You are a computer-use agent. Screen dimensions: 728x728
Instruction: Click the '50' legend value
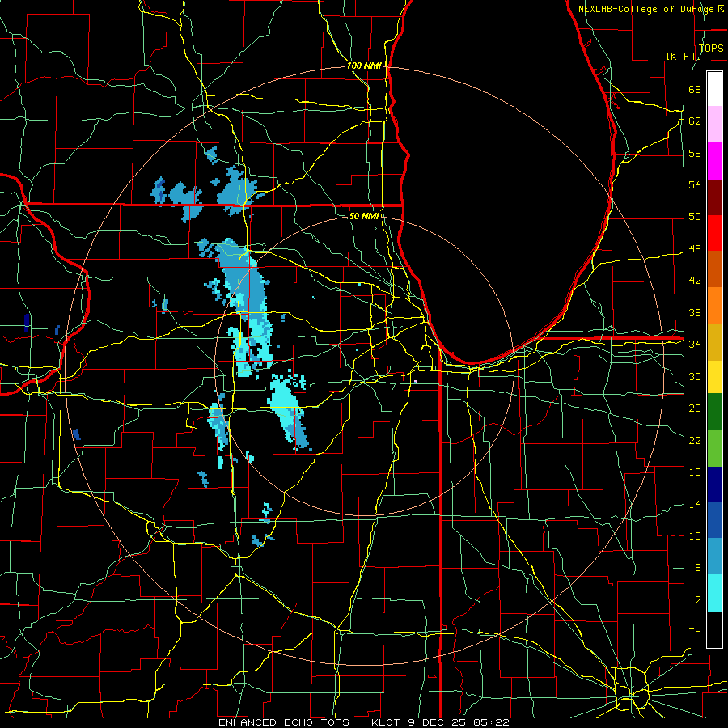click(695, 216)
